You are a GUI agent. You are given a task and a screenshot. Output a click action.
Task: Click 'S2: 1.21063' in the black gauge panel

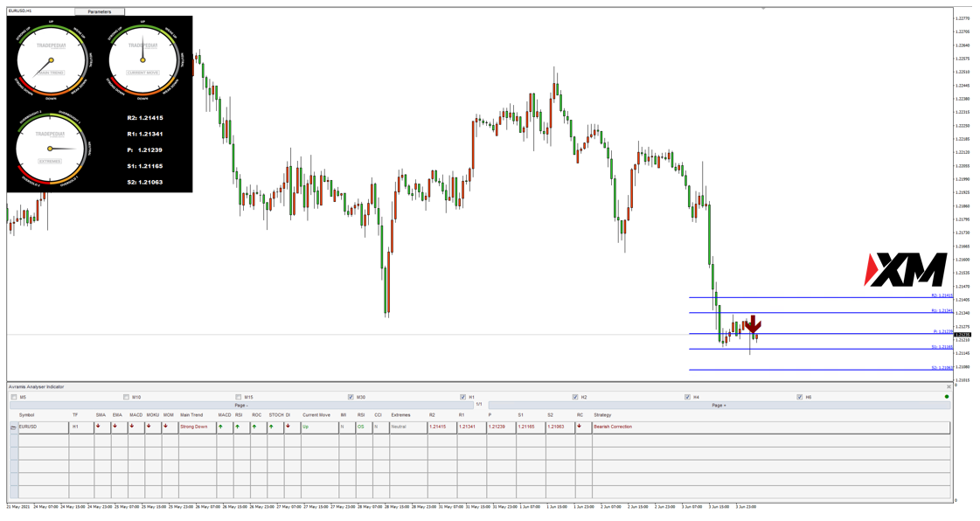click(145, 183)
